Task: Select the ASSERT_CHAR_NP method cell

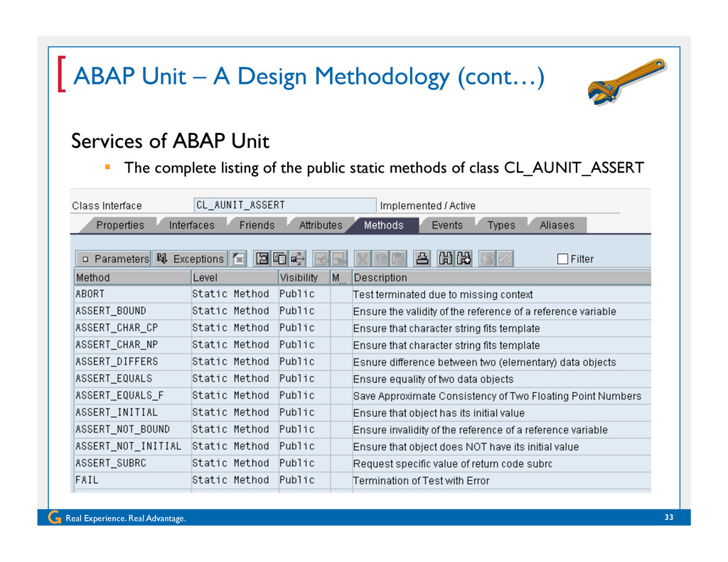Action: click(133, 345)
